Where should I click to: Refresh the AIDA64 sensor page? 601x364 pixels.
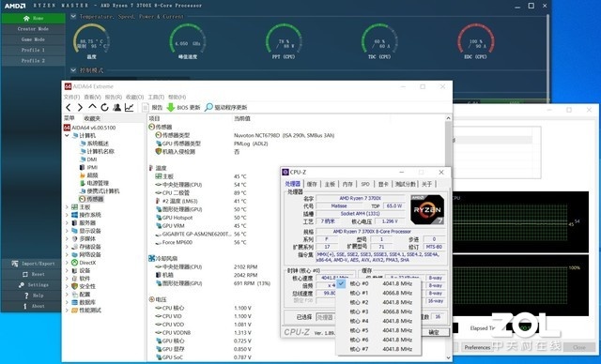[x=104, y=108]
